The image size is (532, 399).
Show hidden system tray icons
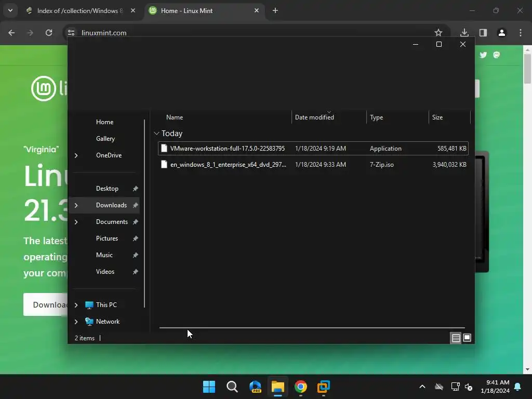(422, 387)
